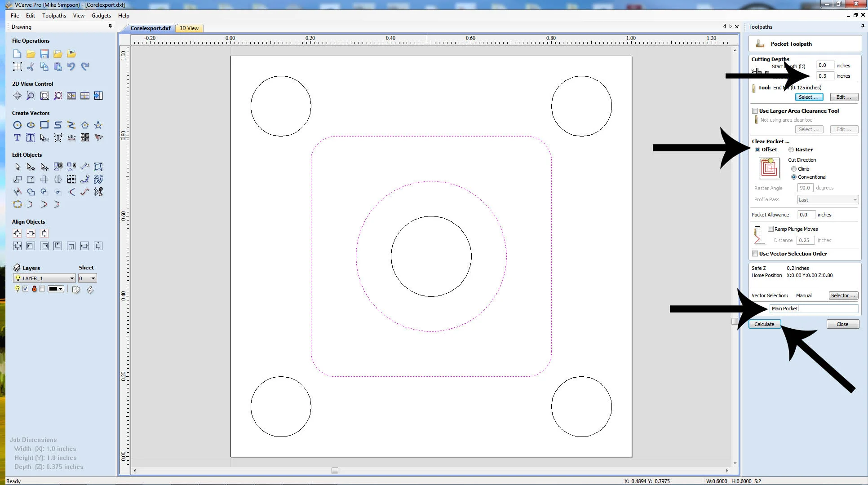Screen dimensions: 868x485
Task: Open the Array Copy grid icon
Action: (71, 179)
